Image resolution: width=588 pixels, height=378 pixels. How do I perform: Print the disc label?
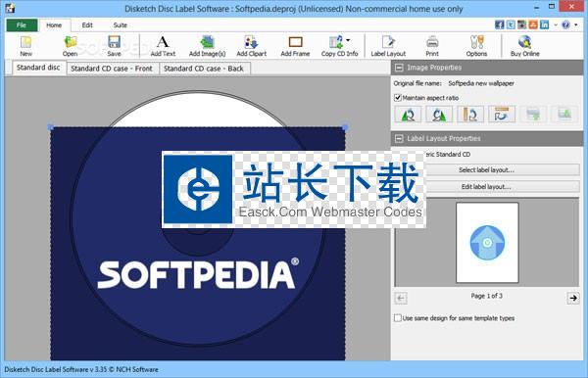pos(432,46)
